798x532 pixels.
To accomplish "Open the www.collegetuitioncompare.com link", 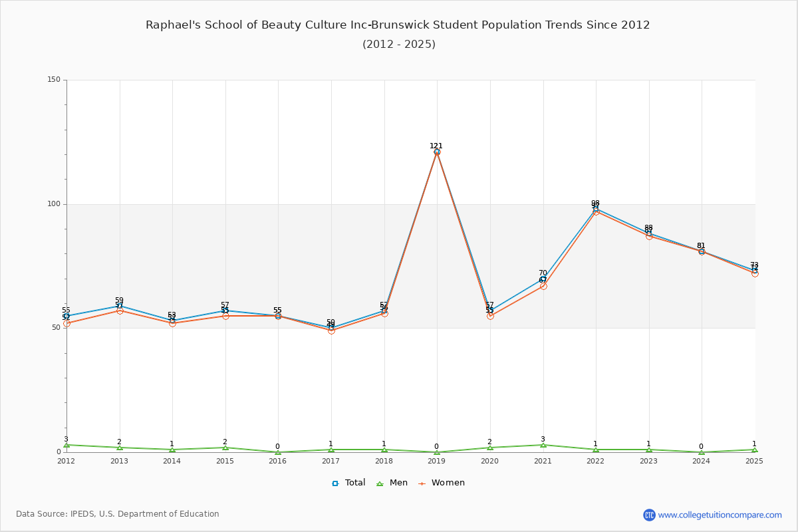I will pos(720,515).
